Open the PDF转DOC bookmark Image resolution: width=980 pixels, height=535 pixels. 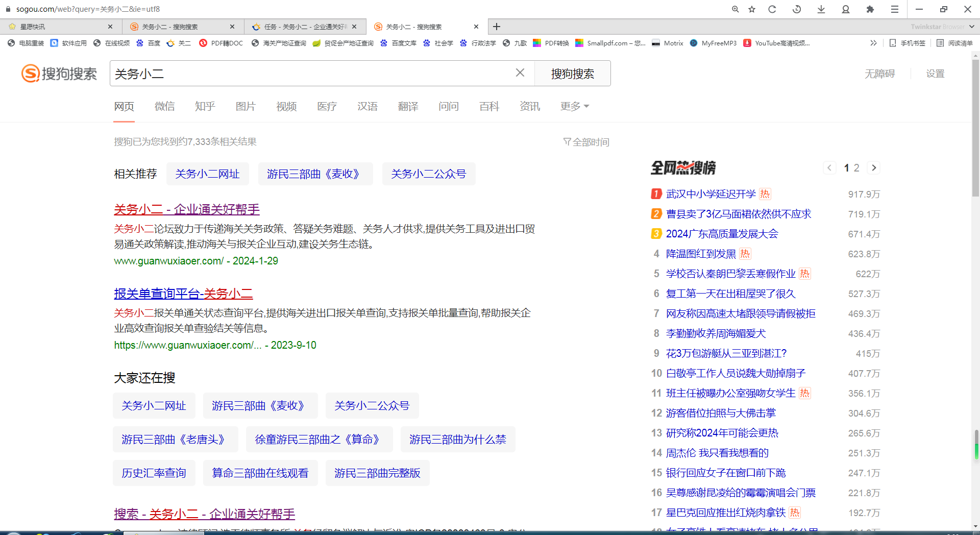tap(221, 43)
